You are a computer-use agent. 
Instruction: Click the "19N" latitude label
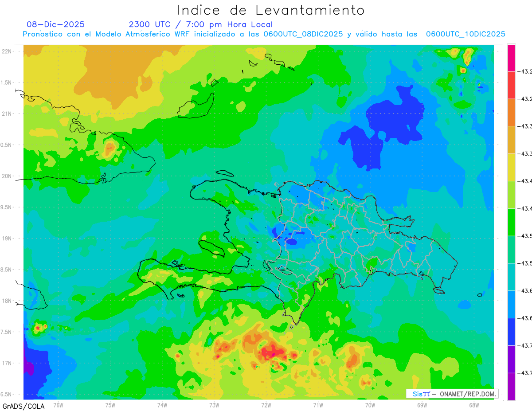[7, 239]
